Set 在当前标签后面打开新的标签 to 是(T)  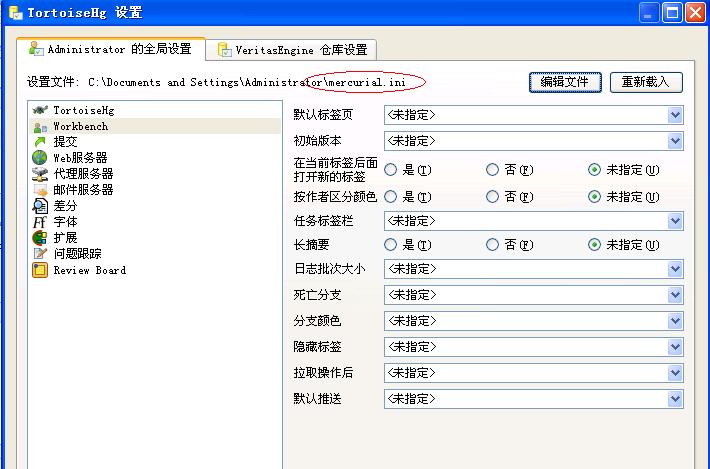391,170
